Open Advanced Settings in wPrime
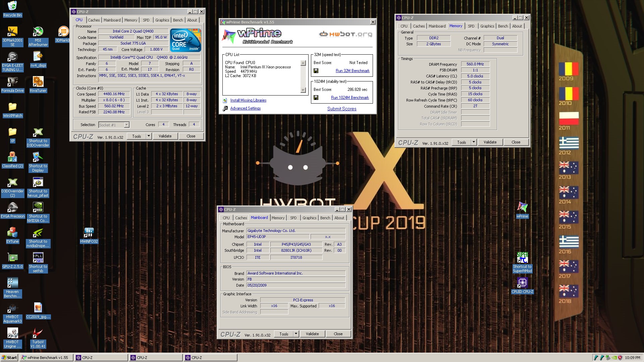Viewport: 644px width, 362px height. [245, 108]
